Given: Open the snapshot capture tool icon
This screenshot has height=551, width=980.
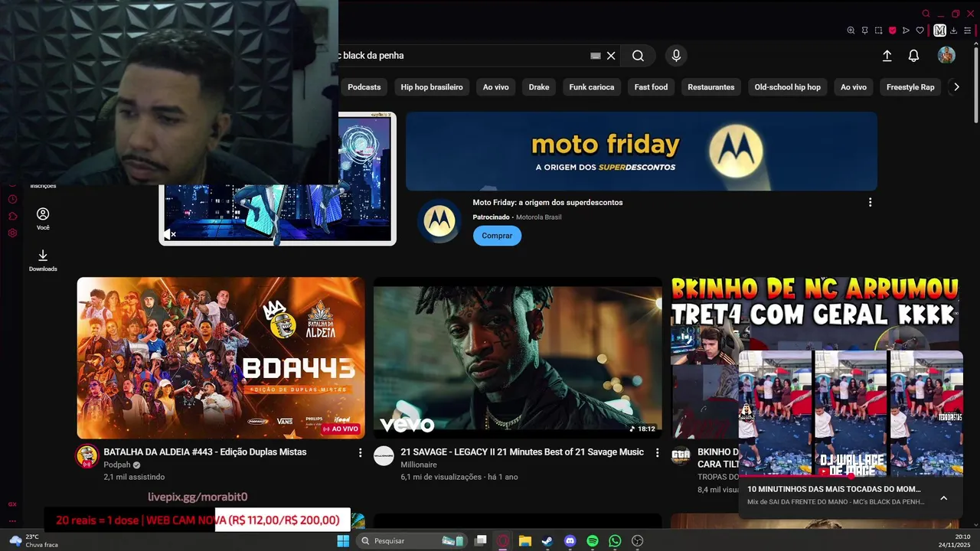Looking at the screenshot, I should [879, 31].
